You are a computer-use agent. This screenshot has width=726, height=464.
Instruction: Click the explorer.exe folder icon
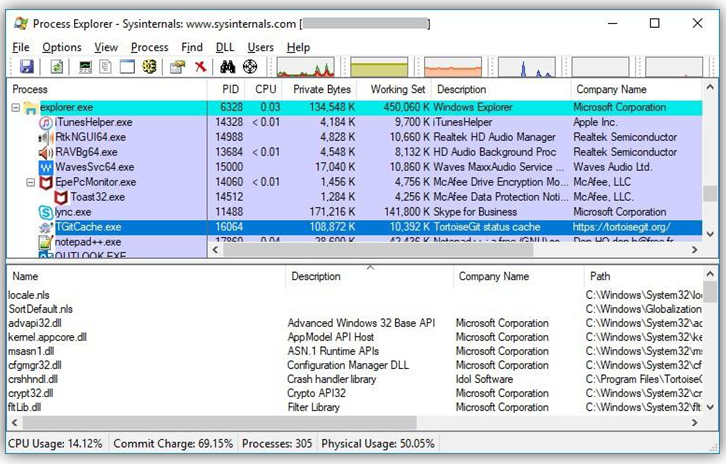tap(31, 108)
